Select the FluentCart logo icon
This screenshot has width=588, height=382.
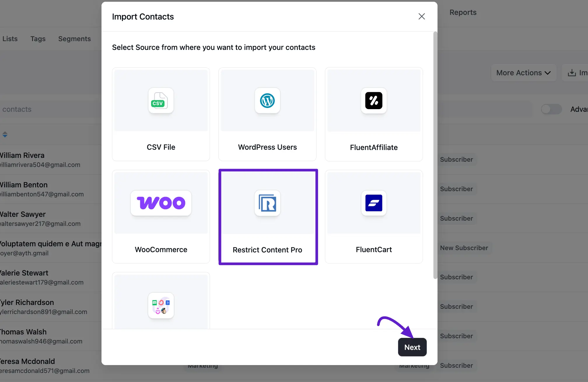(x=374, y=203)
